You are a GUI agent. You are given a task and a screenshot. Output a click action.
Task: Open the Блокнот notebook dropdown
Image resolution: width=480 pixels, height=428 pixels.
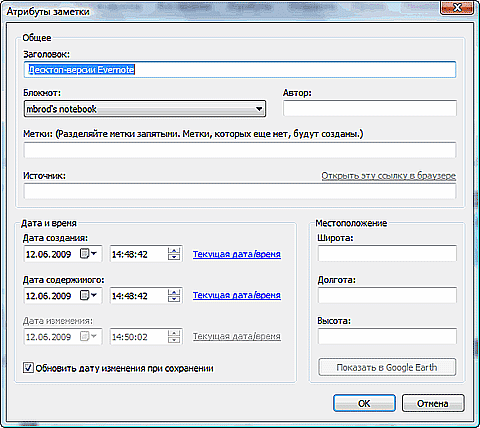tap(145, 109)
